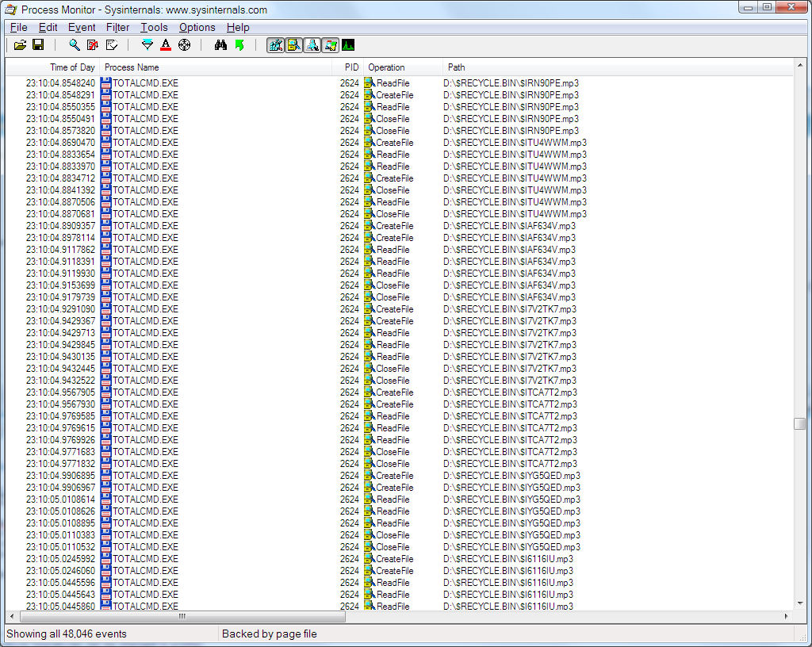Click CreateFile icon in row 23:10:04.9291090
Screen dimensions: 812x647
point(370,309)
